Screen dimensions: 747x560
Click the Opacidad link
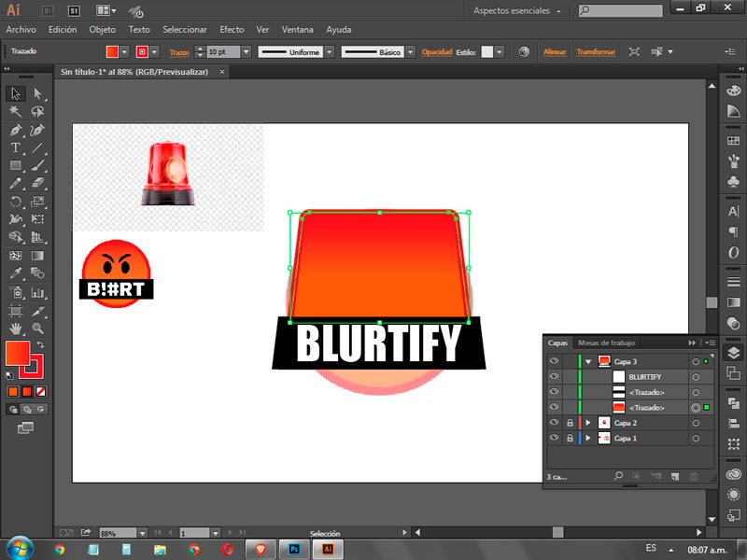tap(437, 52)
